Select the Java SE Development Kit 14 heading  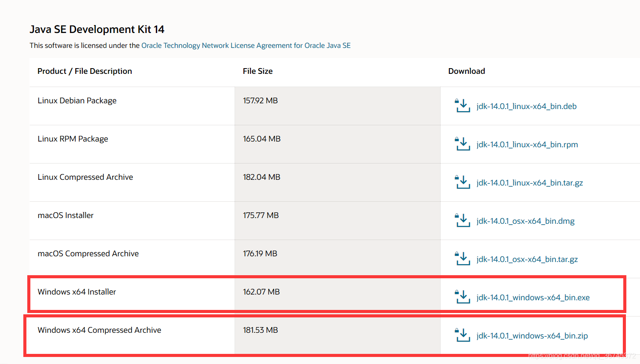pos(97,29)
